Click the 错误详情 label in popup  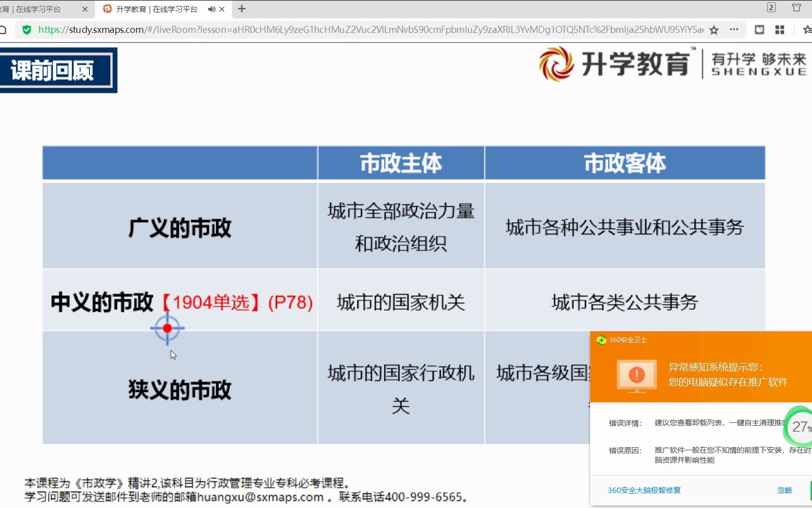(625, 423)
